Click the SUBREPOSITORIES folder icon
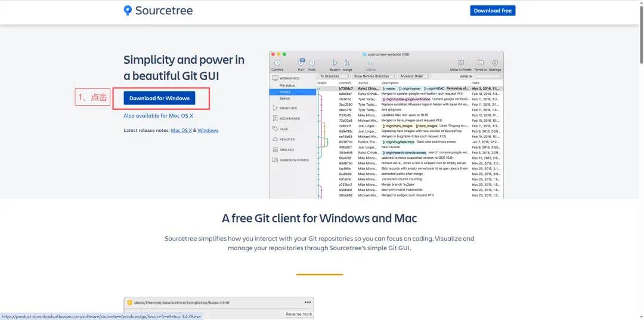This screenshot has height=320, width=644. 275,160
